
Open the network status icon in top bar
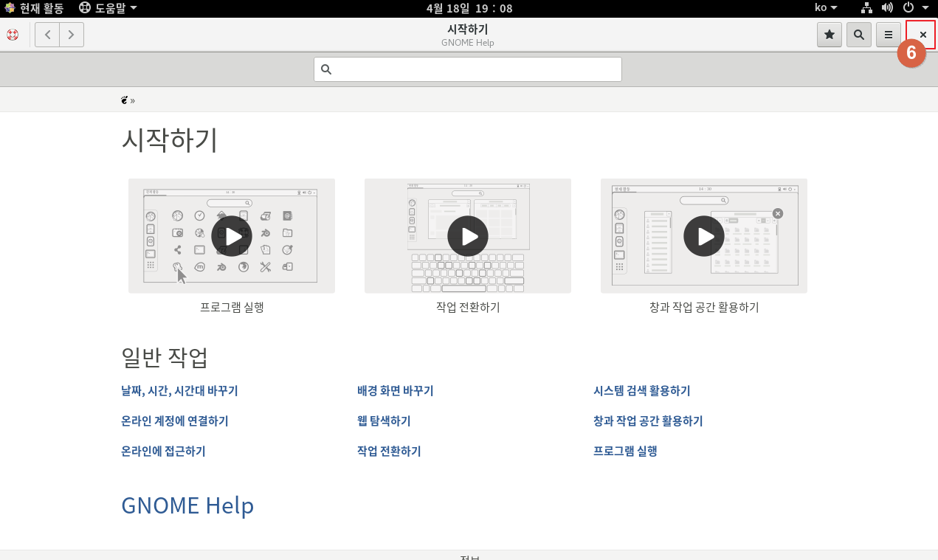tap(867, 8)
